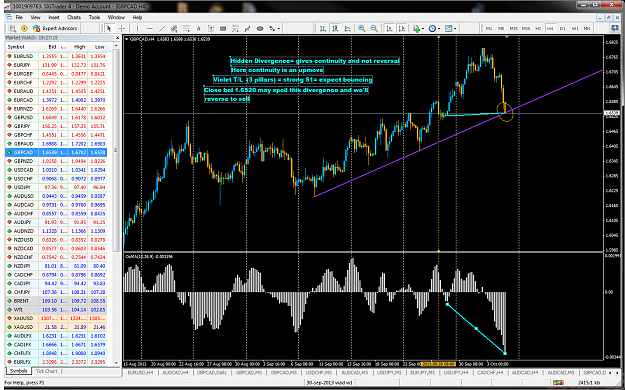This screenshot has height=390, width=625.
Task: Toggle chart shift
Action: pyautogui.click(x=402, y=28)
